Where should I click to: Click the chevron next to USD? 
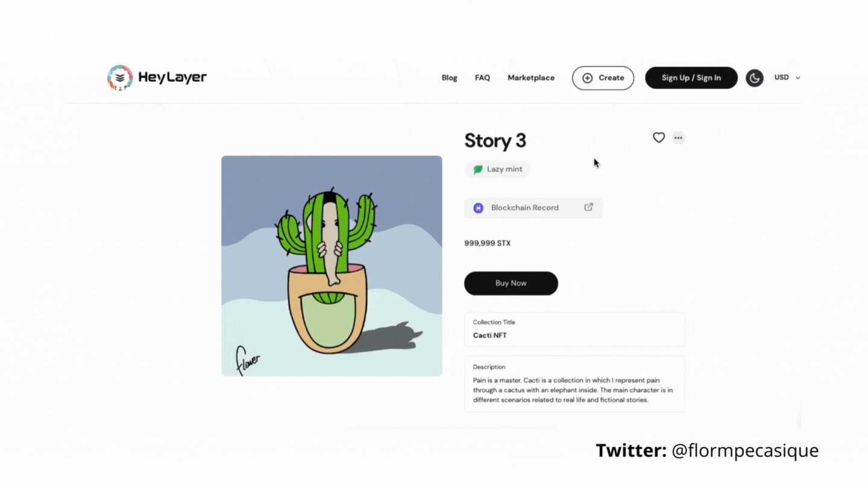click(797, 78)
